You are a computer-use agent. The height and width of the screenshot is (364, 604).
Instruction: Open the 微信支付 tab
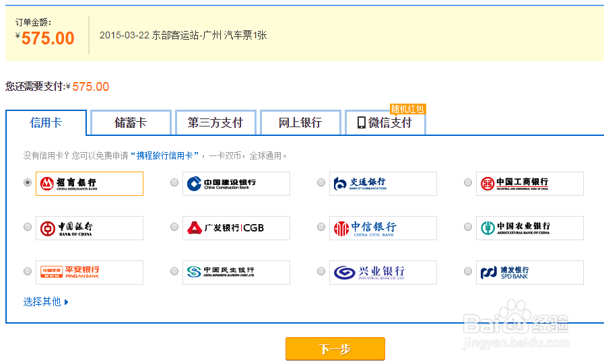tap(385, 123)
